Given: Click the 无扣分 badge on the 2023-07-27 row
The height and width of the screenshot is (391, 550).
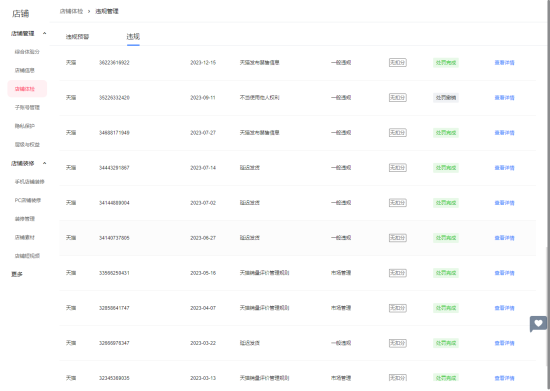Looking at the screenshot, I should pyautogui.click(x=397, y=133).
